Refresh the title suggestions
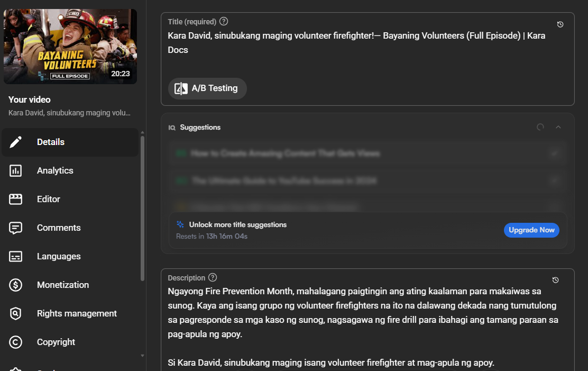Image resolution: width=588 pixels, height=371 pixels. click(540, 128)
